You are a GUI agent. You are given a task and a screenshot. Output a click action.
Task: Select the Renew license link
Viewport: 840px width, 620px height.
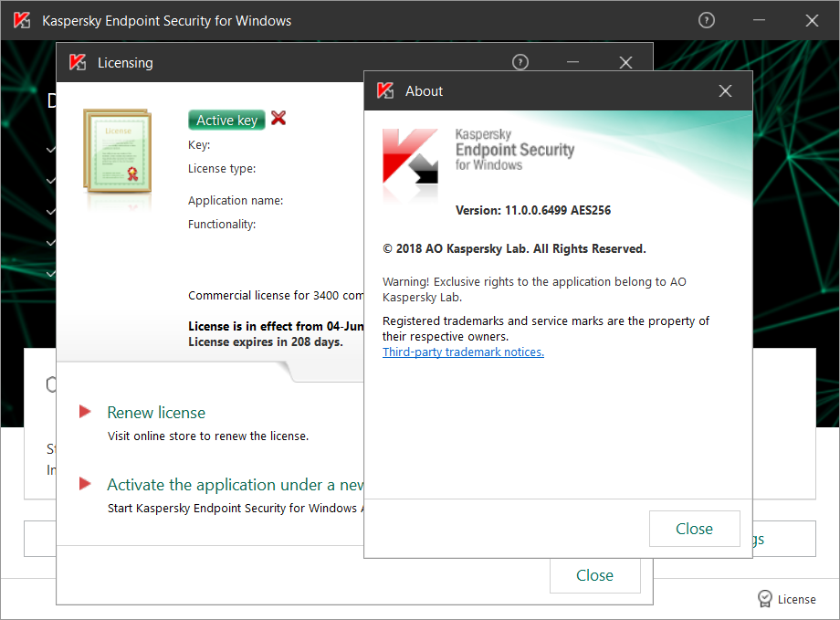(156, 413)
